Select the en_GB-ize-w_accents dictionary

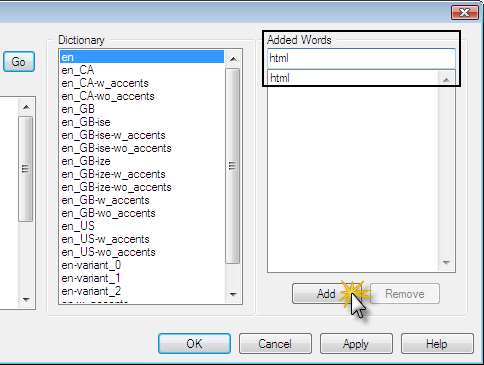[x=142, y=174]
